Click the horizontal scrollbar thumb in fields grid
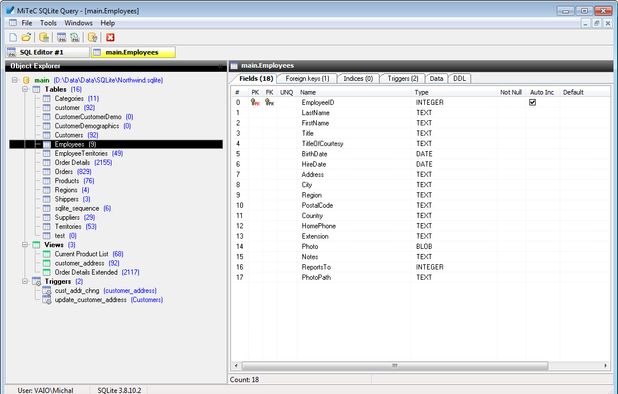This screenshot has width=618, height=394. (x=395, y=366)
